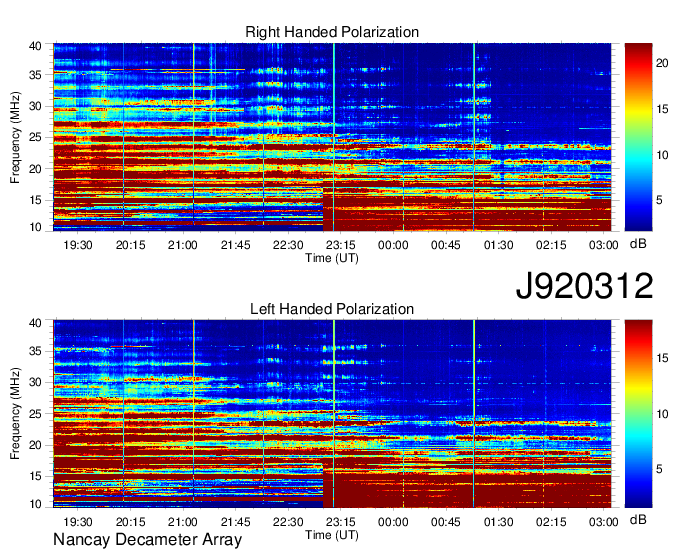This screenshot has width=680, height=552.
Task: Click the 30 MHz frequency tick of the left-handed plot
Action: point(35,382)
